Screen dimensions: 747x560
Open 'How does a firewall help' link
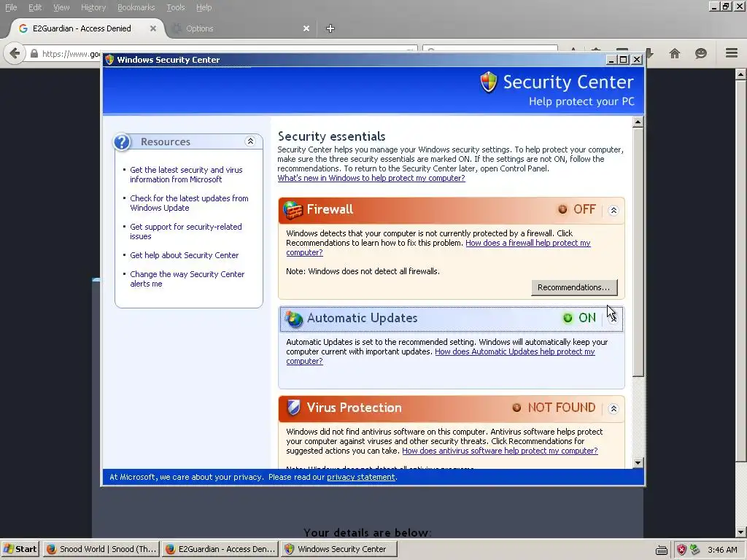pos(528,243)
